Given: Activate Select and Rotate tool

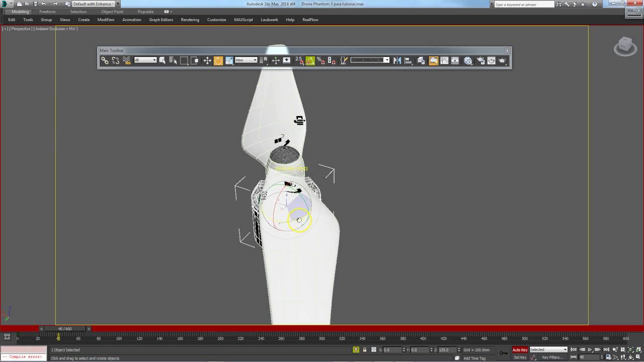Looking at the screenshot, I should (x=218, y=60).
